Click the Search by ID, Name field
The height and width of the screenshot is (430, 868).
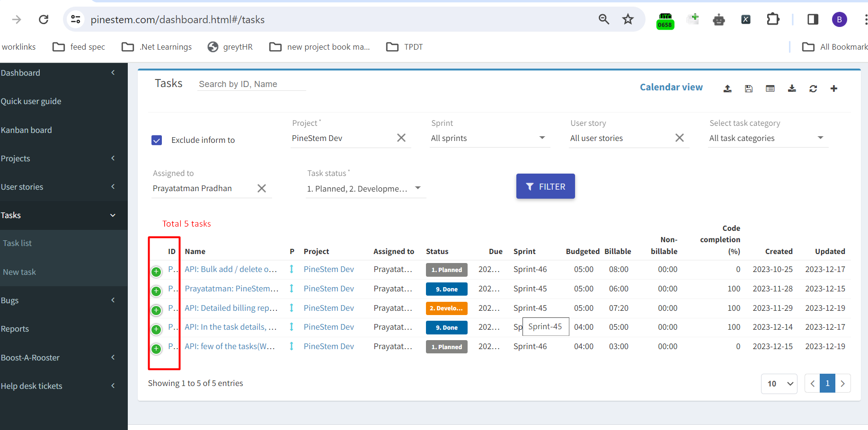(x=251, y=84)
